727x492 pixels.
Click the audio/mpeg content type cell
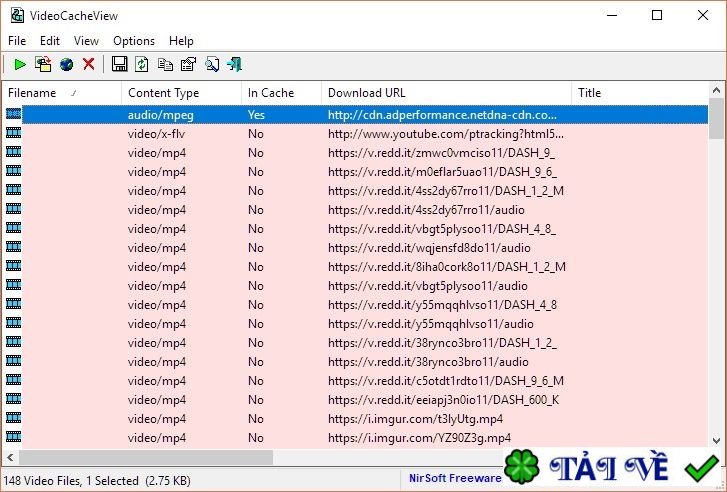[161, 115]
